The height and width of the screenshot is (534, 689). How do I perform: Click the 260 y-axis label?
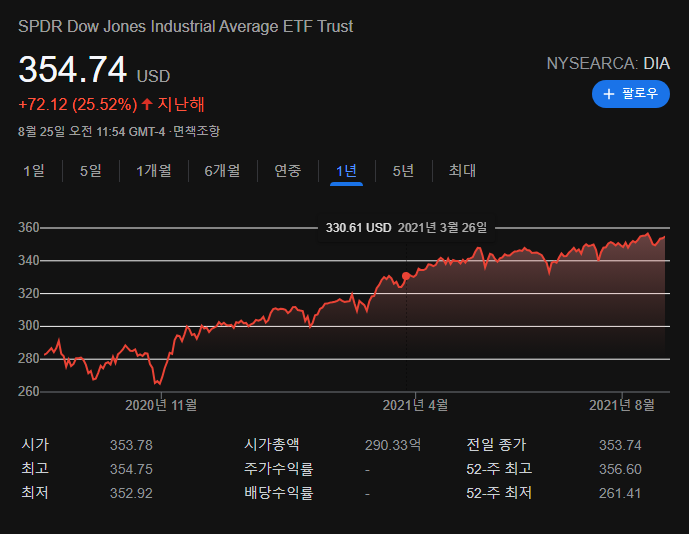tap(29, 391)
